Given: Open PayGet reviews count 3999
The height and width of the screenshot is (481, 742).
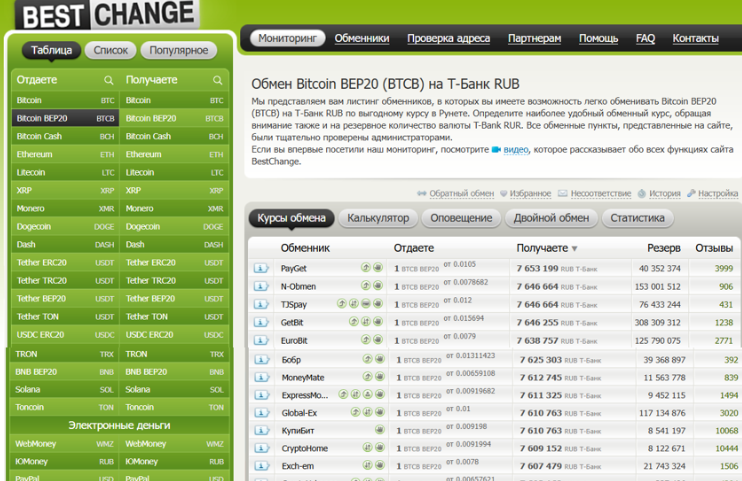Looking at the screenshot, I should click(x=724, y=268).
